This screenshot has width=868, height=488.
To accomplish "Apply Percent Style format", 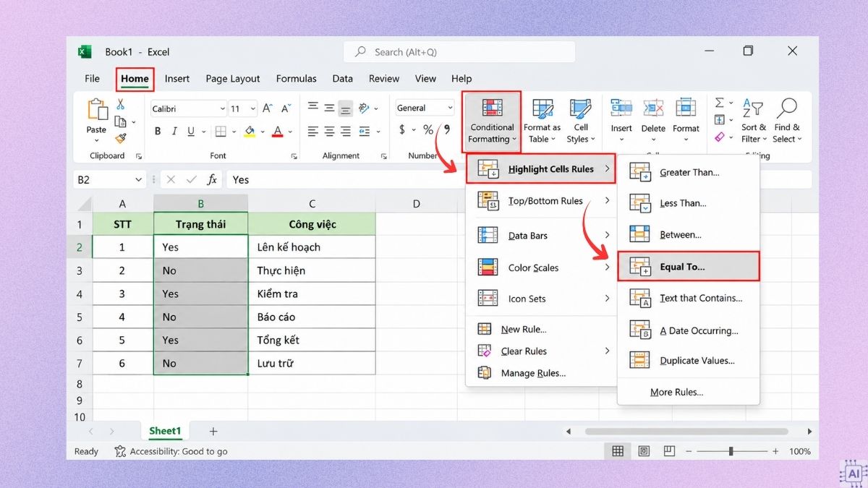I will pos(428,130).
